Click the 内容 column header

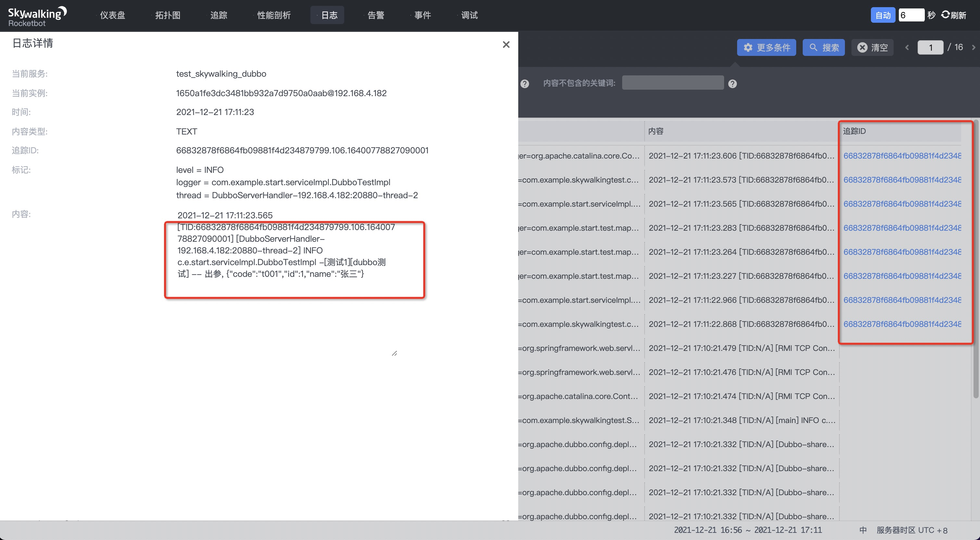(656, 131)
